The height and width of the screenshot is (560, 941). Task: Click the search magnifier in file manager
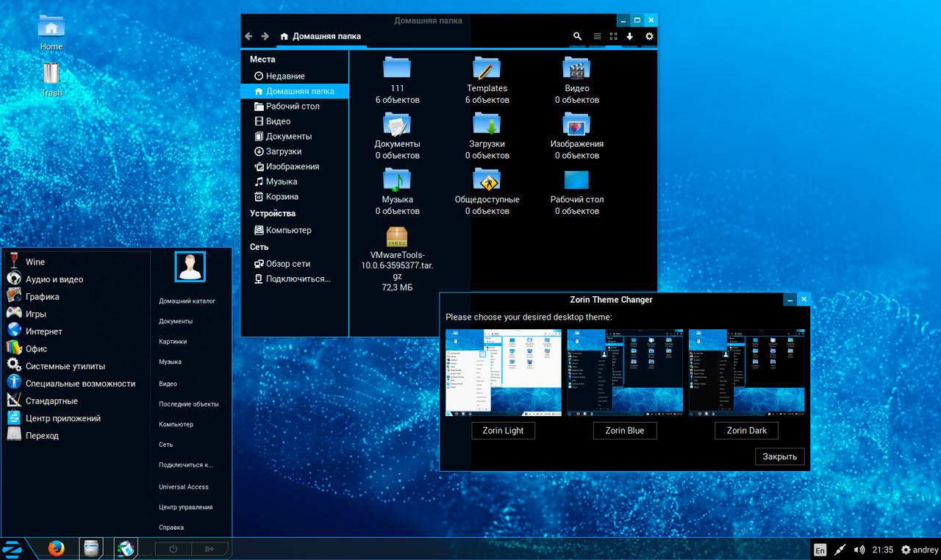[577, 36]
